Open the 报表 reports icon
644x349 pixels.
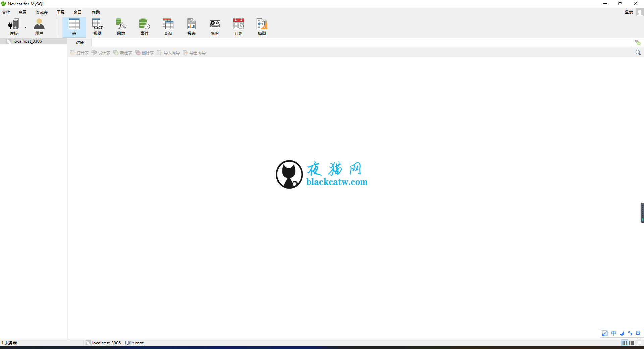pos(192,27)
